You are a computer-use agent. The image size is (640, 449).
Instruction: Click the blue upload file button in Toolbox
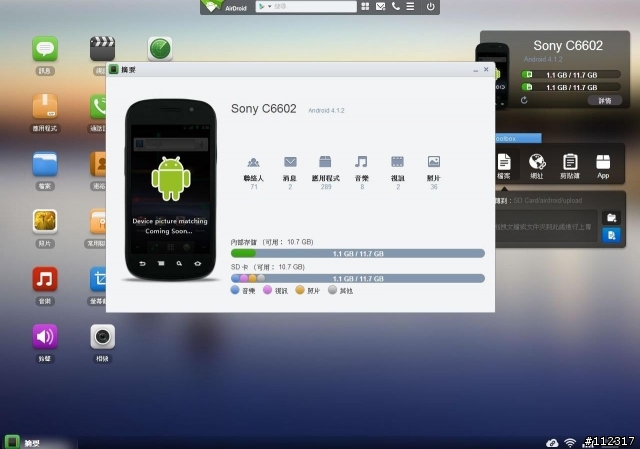(x=611, y=235)
